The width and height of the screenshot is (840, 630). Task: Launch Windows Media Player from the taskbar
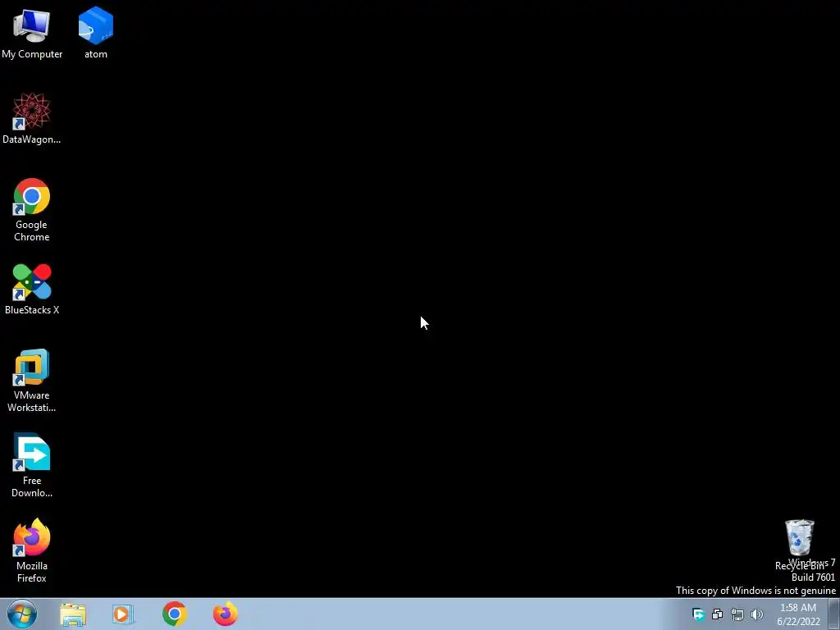123,614
